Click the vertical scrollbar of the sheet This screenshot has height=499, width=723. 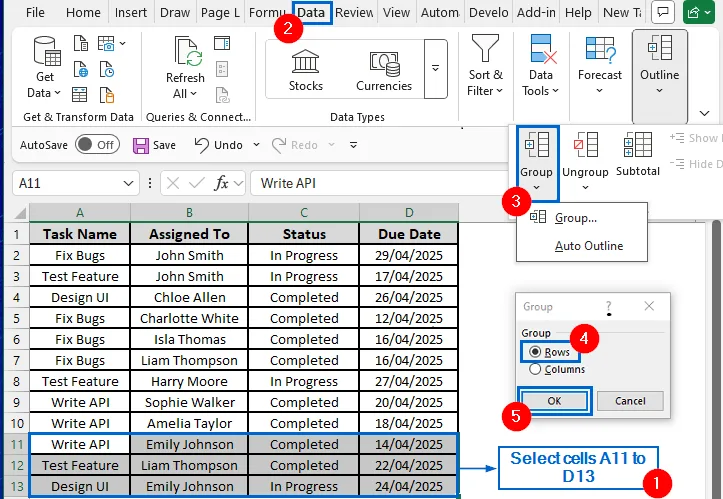pos(717,360)
